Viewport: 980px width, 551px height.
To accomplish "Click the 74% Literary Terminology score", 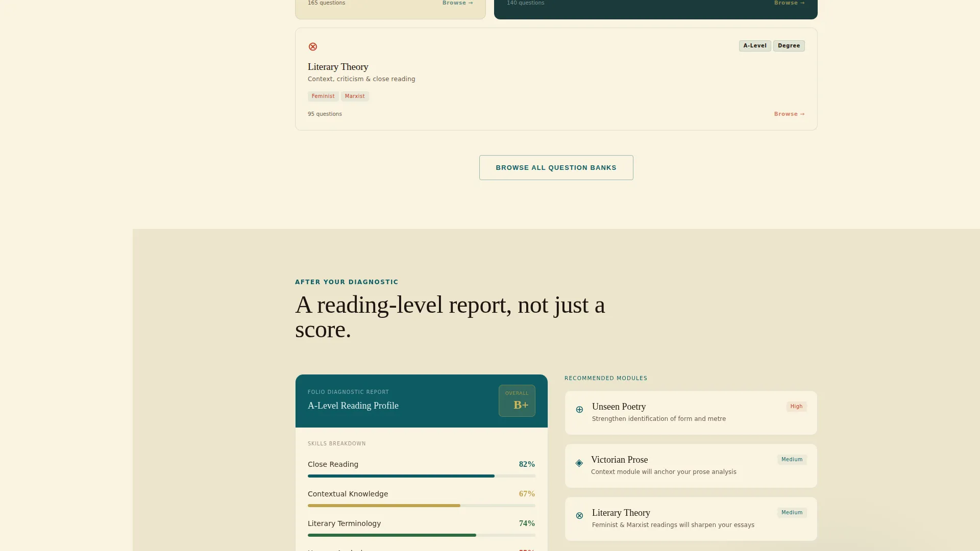I will point(527,523).
